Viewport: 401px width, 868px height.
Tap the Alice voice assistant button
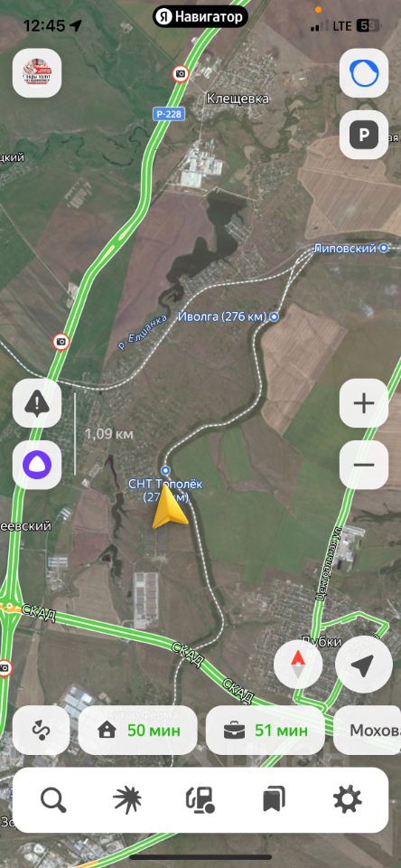[37, 465]
